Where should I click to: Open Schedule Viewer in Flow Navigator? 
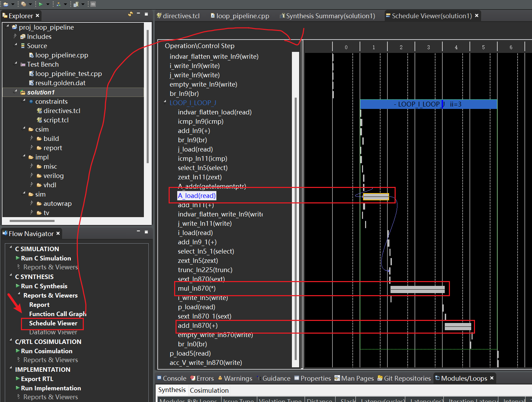coord(53,323)
